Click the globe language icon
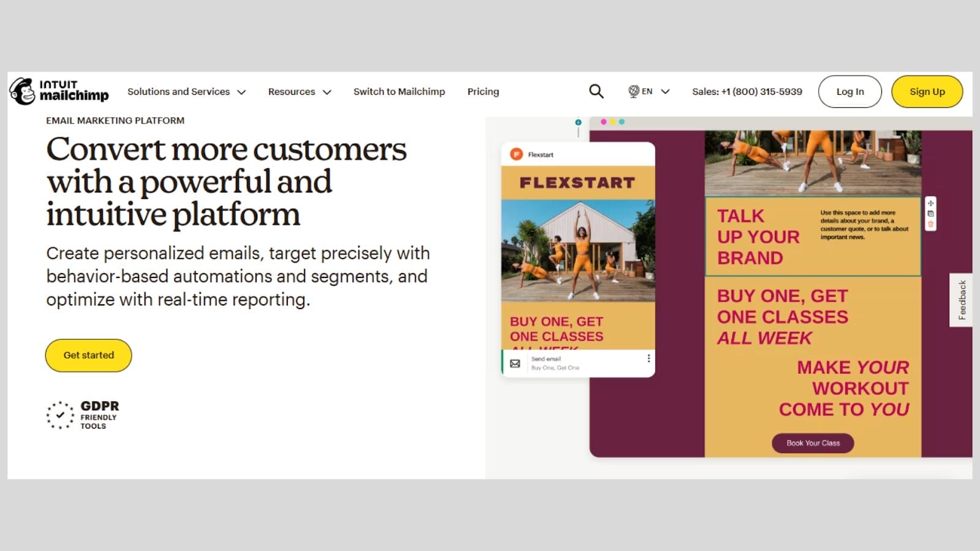The height and width of the screenshot is (551, 980). pyautogui.click(x=634, y=91)
